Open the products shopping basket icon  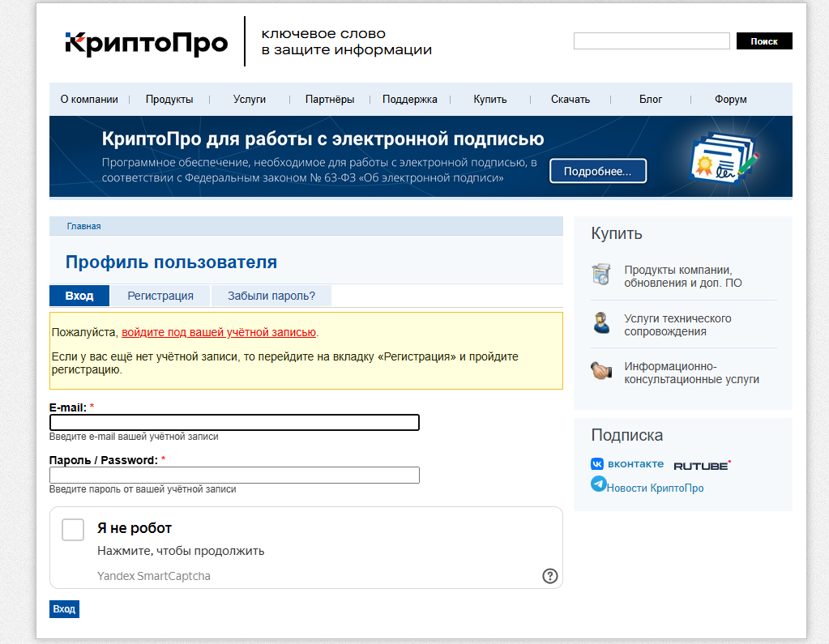pos(601,274)
